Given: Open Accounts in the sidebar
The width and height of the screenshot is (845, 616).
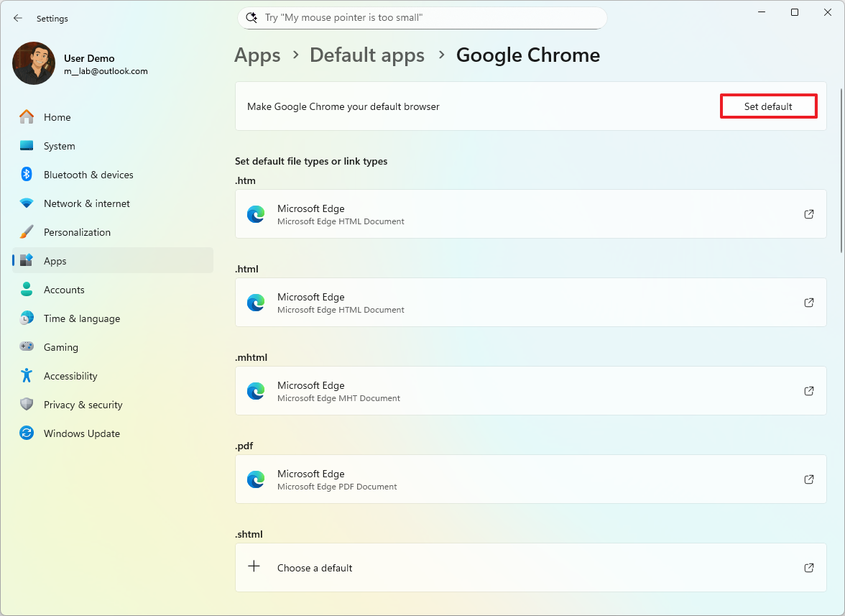Looking at the screenshot, I should pyautogui.click(x=63, y=289).
